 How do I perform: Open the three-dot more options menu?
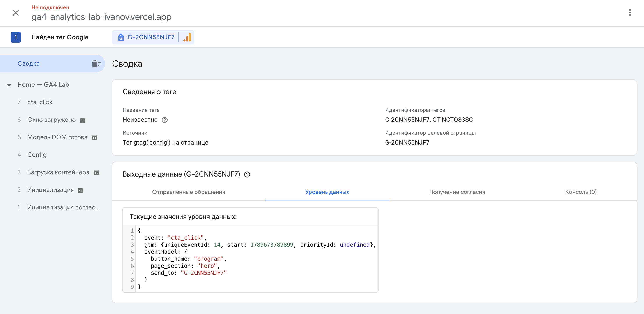[x=630, y=13]
